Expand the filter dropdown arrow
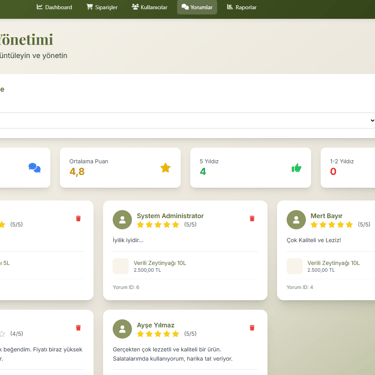This screenshot has height=375, width=375. tap(372, 121)
